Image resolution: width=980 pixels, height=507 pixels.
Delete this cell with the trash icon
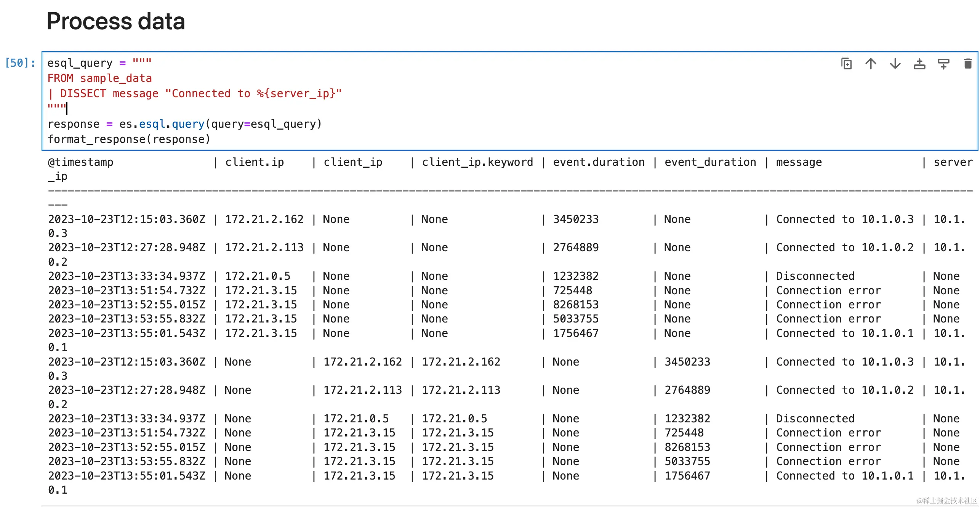(968, 64)
